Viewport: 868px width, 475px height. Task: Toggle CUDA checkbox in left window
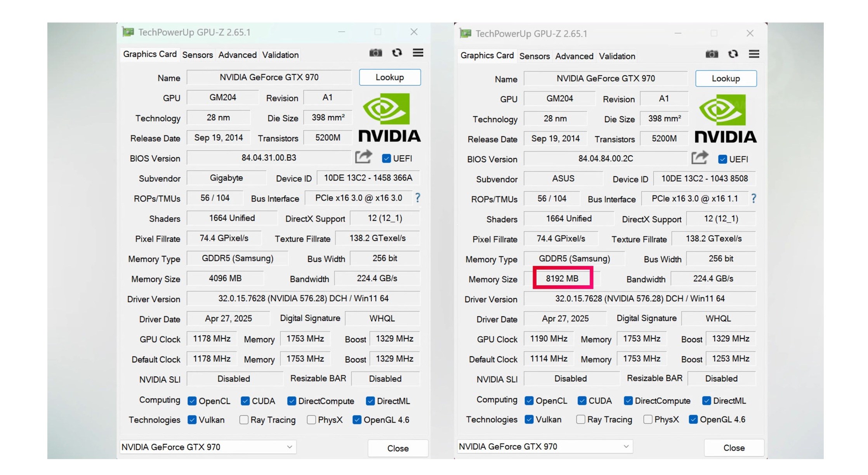tap(245, 401)
